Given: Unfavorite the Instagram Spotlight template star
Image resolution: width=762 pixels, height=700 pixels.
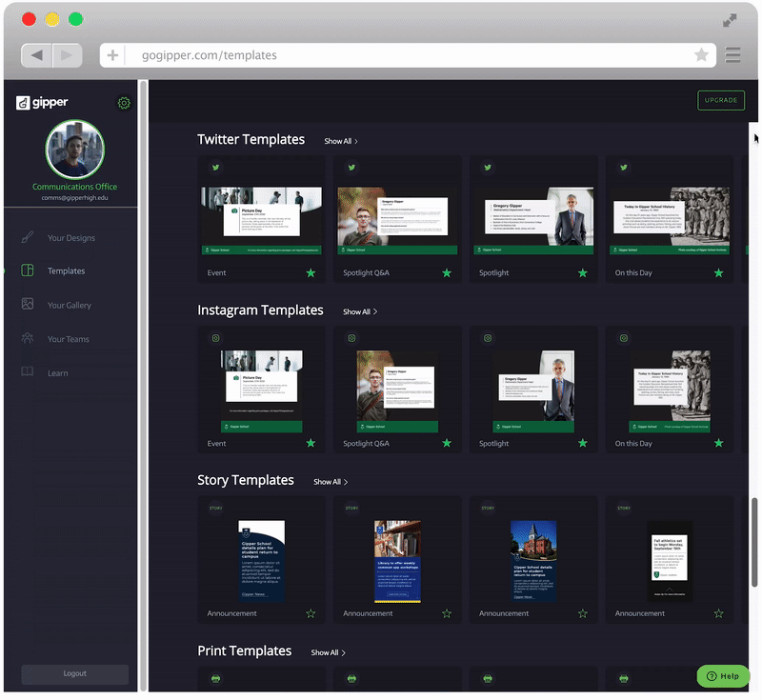Looking at the screenshot, I should (x=583, y=443).
